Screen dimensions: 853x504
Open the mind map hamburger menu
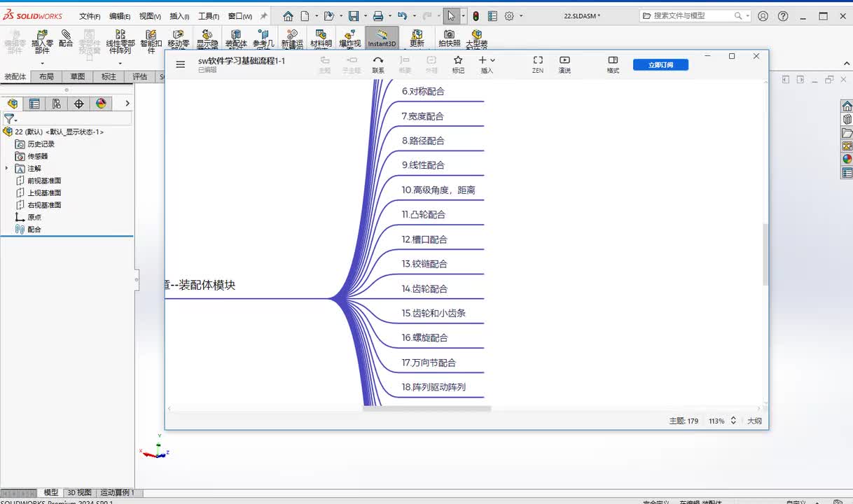click(181, 64)
